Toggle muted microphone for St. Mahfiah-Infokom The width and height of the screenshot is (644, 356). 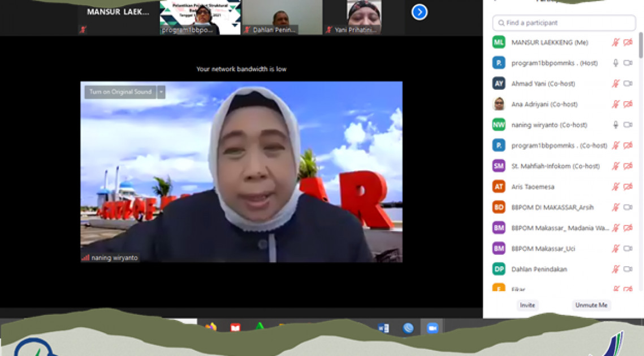point(615,166)
